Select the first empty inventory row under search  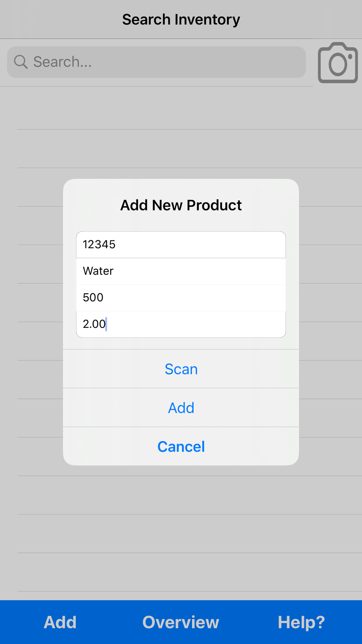(x=190, y=108)
